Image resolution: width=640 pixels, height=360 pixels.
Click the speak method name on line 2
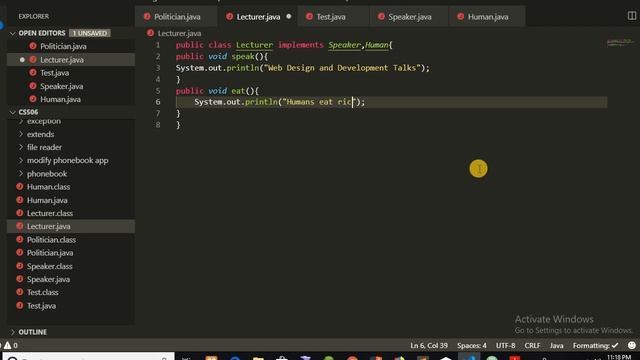(x=243, y=57)
